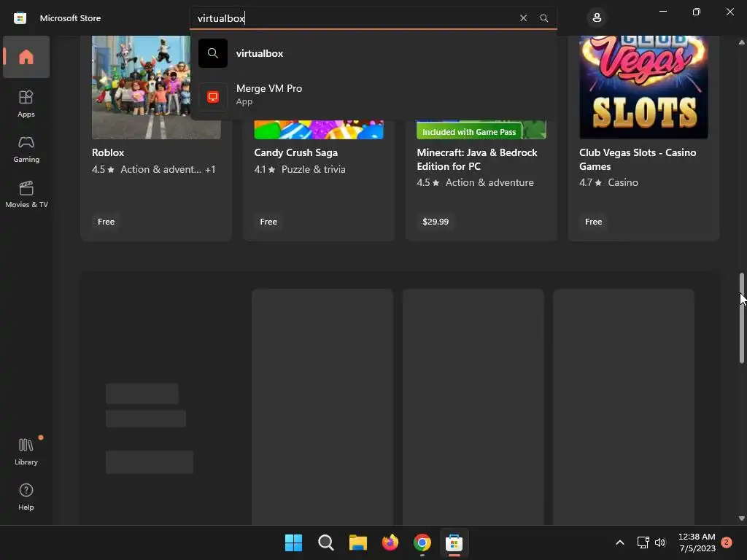Viewport: 747px width, 560px height.
Task: Click the search magnifier button
Action: (544, 18)
